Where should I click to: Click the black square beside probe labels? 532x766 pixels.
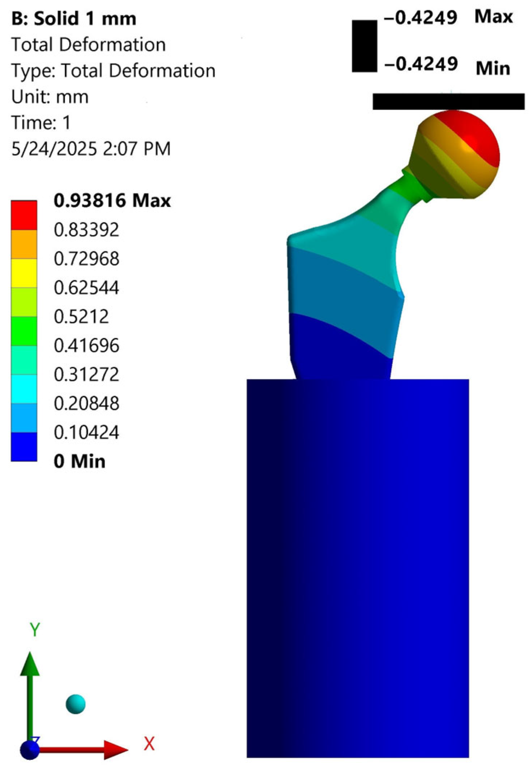[365, 46]
